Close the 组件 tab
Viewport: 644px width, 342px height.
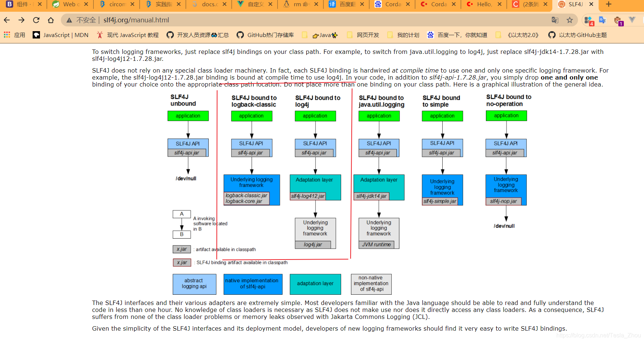point(40,4)
